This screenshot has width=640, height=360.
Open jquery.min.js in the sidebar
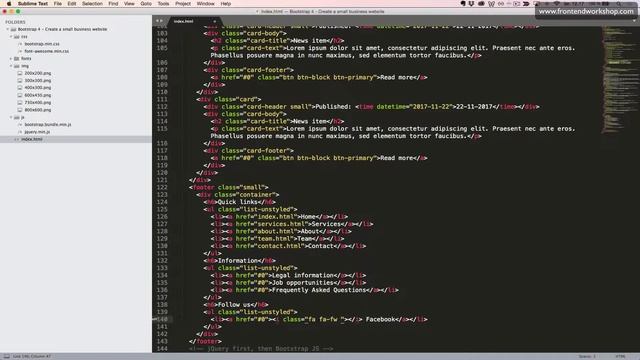point(37,132)
